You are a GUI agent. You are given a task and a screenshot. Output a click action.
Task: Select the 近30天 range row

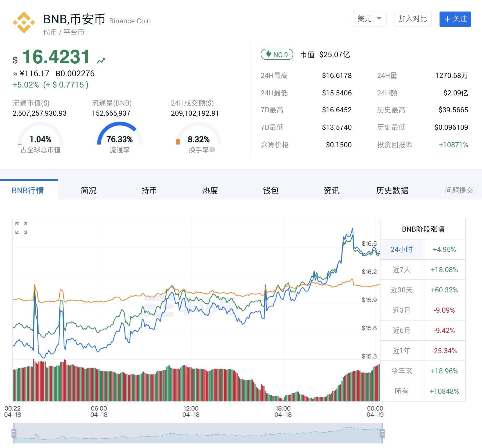(x=423, y=290)
